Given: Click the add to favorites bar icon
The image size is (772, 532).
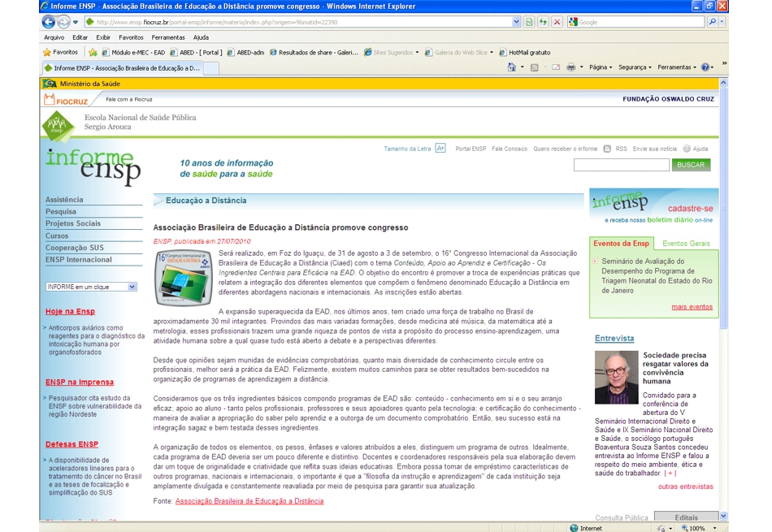Looking at the screenshot, I should [x=93, y=52].
